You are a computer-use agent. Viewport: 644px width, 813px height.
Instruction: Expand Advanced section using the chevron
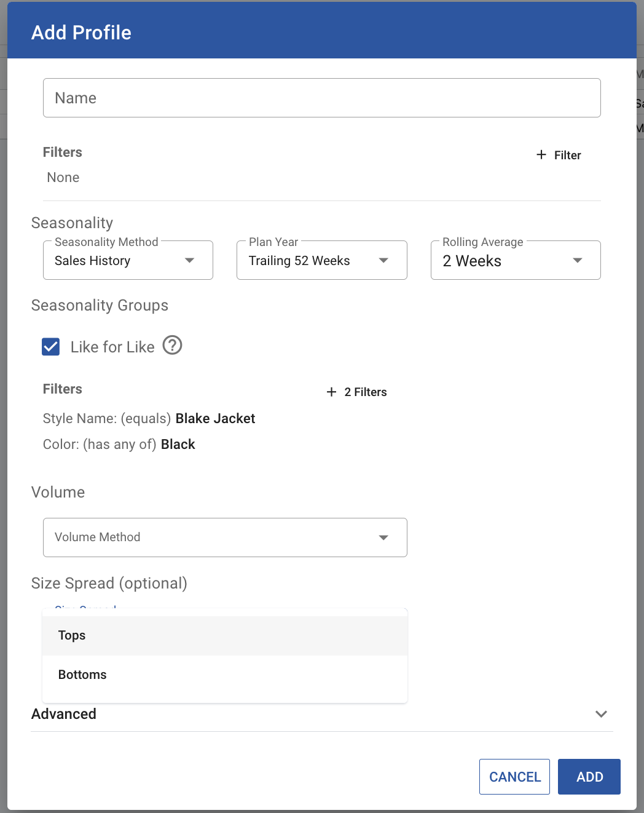coord(601,714)
